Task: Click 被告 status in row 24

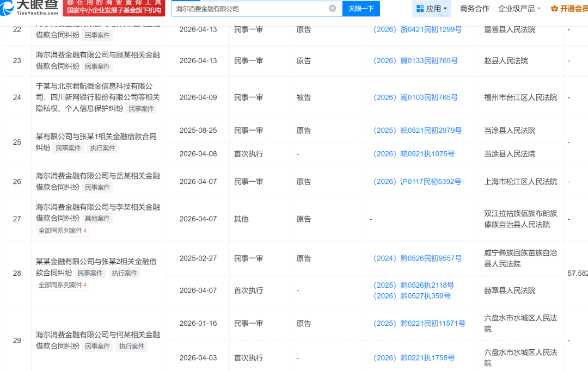Action: pos(303,97)
